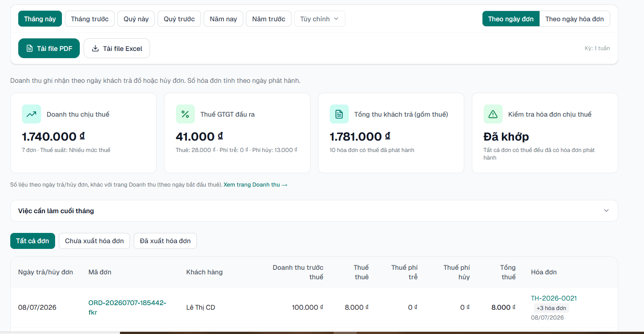Image resolution: width=644 pixels, height=334 pixels.
Task: Click the customer name Lê Thị CD
Action: click(201, 307)
